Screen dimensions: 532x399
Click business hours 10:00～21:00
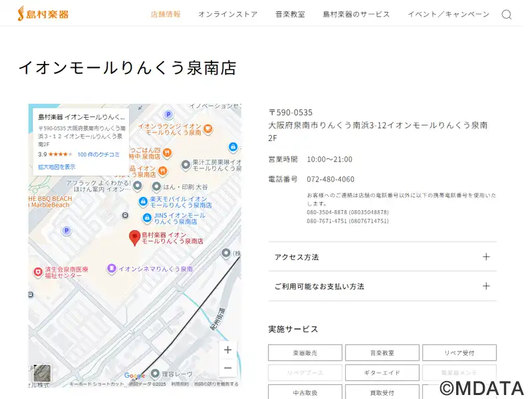(x=329, y=159)
